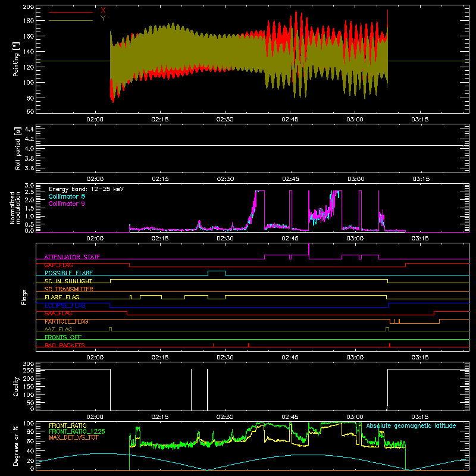Click the PARTICLE_FLAG label
This screenshot has width=476, height=476.
point(67,321)
